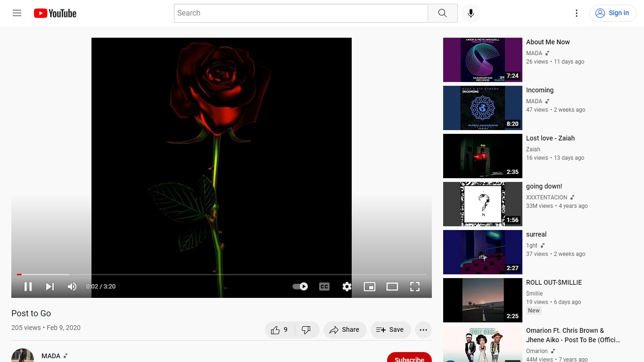644x362 pixels.
Task: Open the MADA channel name below the video
Action: pyautogui.click(x=51, y=356)
